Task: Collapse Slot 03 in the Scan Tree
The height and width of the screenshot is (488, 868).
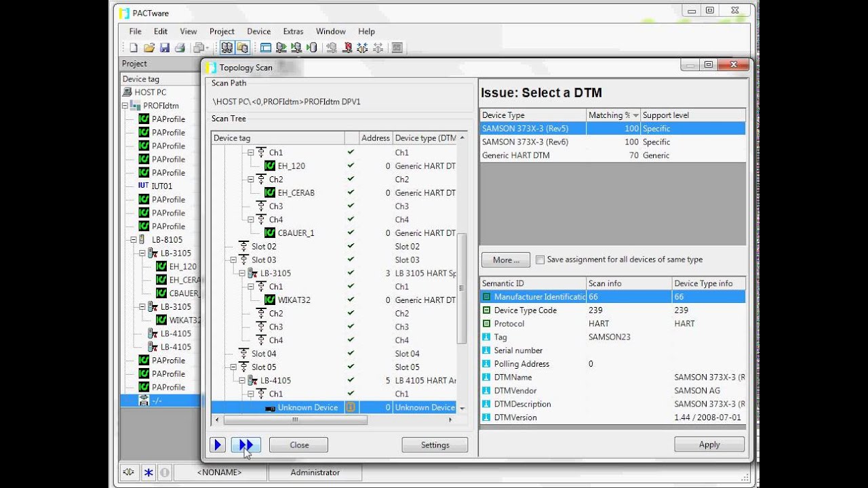Action: 233,260
